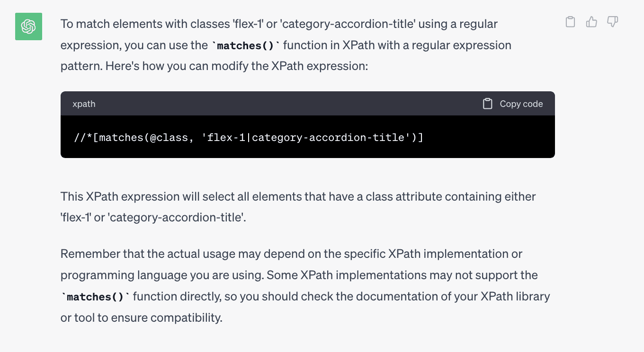Click inside the black code area
Screen dimensions: 644x352
pyautogui.click(x=307, y=137)
